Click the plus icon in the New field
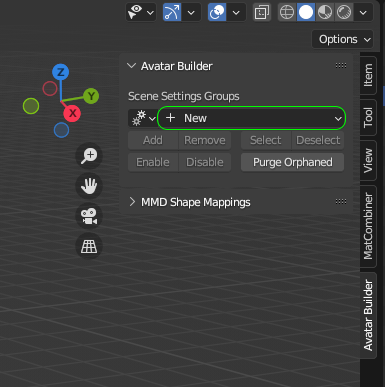The width and height of the screenshot is (385, 387). coord(171,118)
